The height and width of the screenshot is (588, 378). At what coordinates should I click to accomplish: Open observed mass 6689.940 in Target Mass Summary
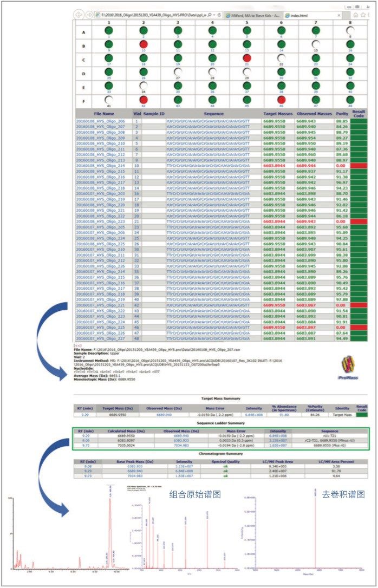pyautogui.click(x=164, y=415)
